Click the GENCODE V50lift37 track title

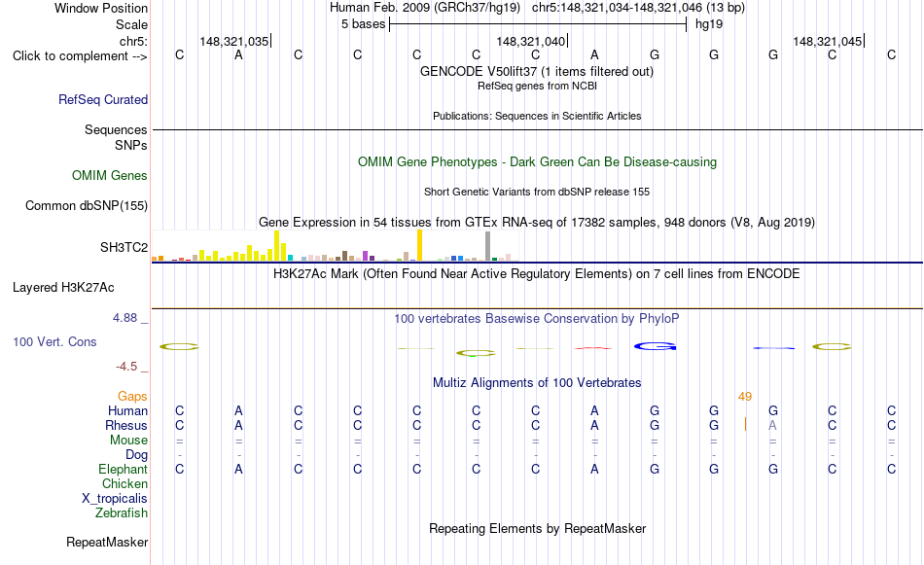537,72
